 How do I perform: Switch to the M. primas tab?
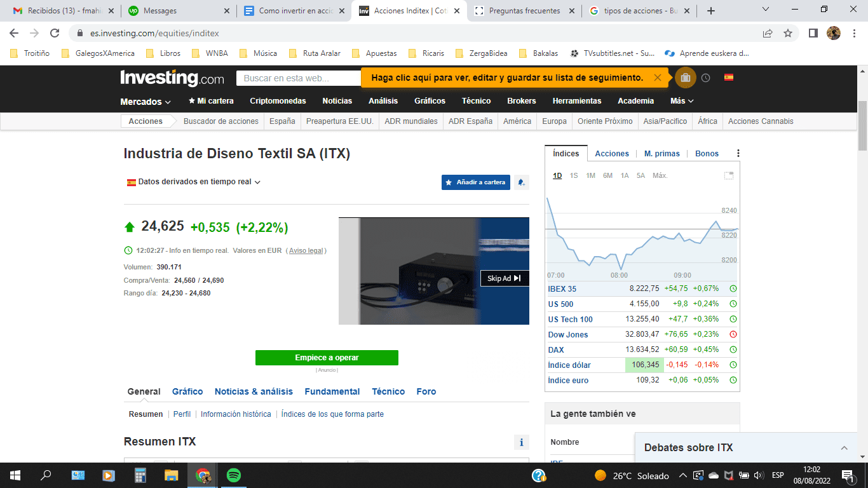(661, 154)
